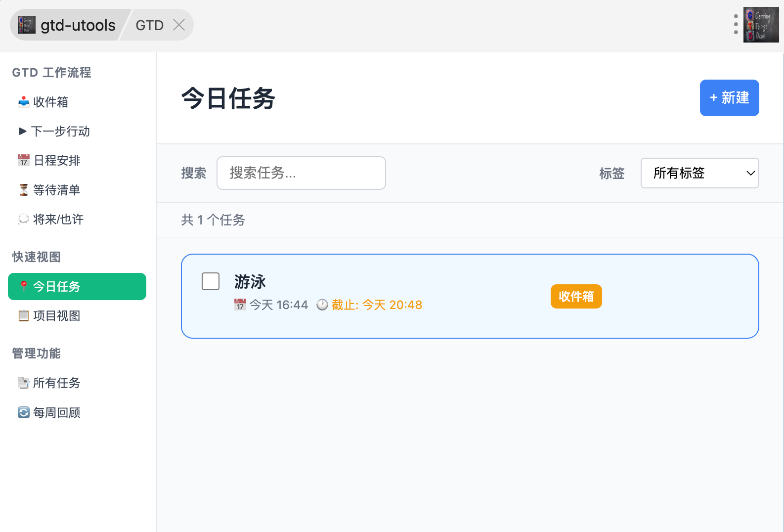The height and width of the screenshot is (532, 784).
Task: Click the document icon beside 所有任务
Action: tap(23, 383)
